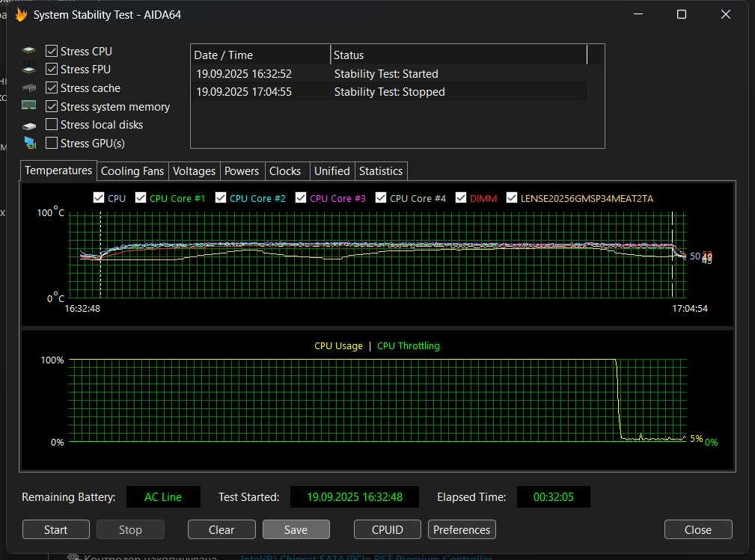Open Preferences dialog

462,529
